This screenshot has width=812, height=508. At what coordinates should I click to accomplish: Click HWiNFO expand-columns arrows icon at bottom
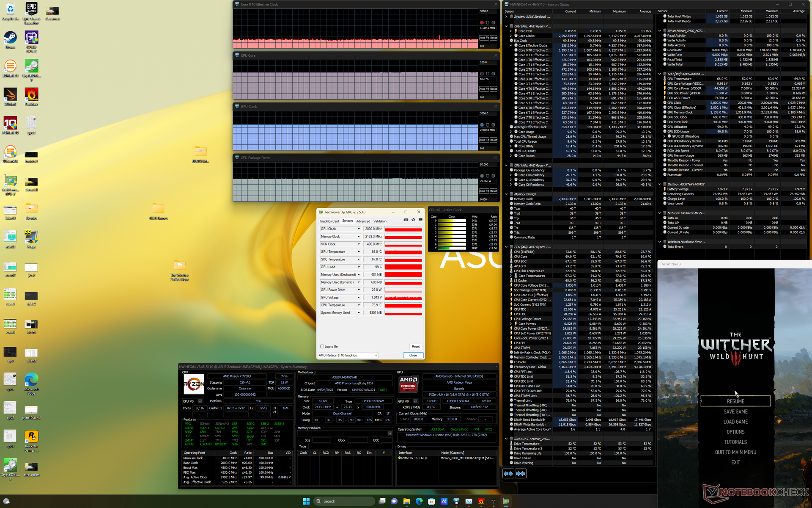coord(508,474)
